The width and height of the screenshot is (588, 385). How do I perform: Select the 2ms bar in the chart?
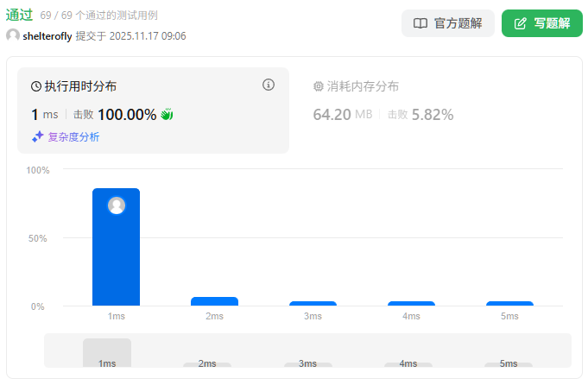214,301
